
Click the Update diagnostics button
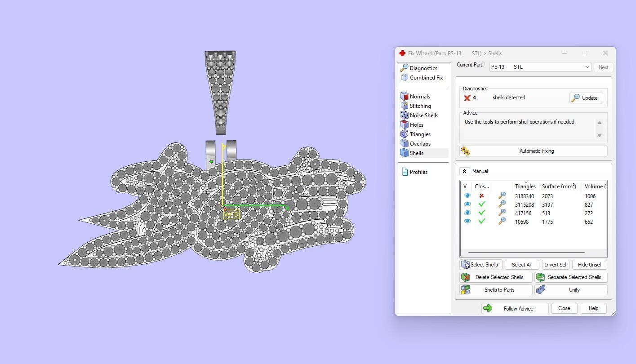(586, 98)
